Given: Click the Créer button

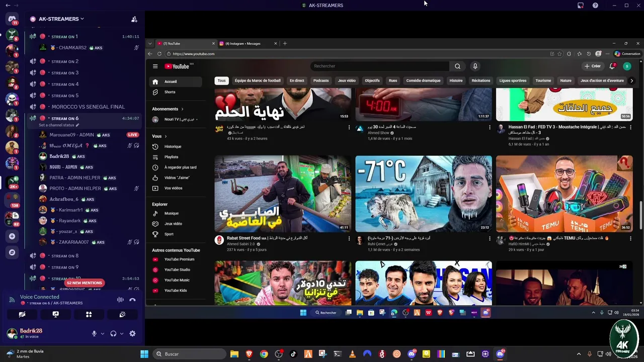Looking at the screenshot, I should coord(593,66).
